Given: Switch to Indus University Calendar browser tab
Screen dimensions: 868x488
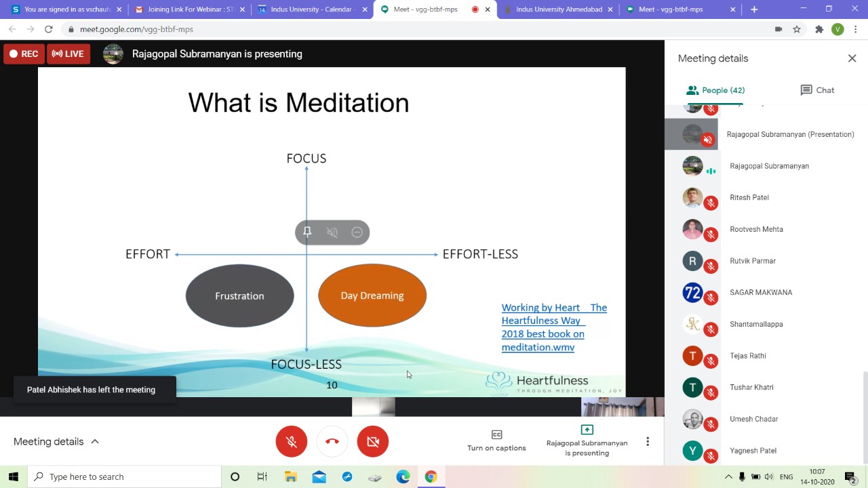Looking at the screenshot, I should click(311, 9).
